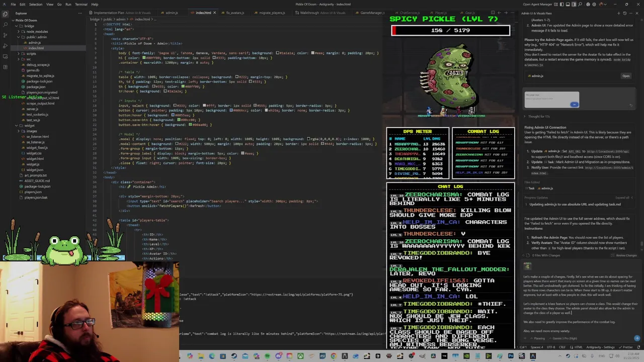Viewport: 644px width, 362px height.
Task: Click the #00ff00 h1 color swatch
Action: [144, 58]
